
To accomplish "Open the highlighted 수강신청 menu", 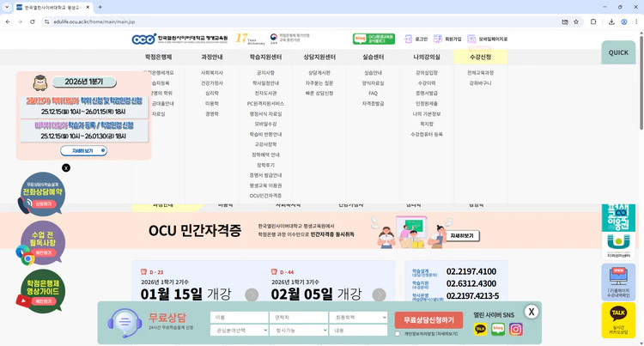I will tap(480, 57).
